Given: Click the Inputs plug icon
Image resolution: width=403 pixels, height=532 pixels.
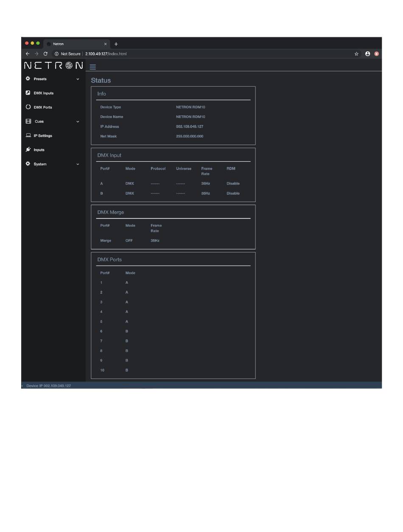Looking at the screenshot, I should point(28,150).
